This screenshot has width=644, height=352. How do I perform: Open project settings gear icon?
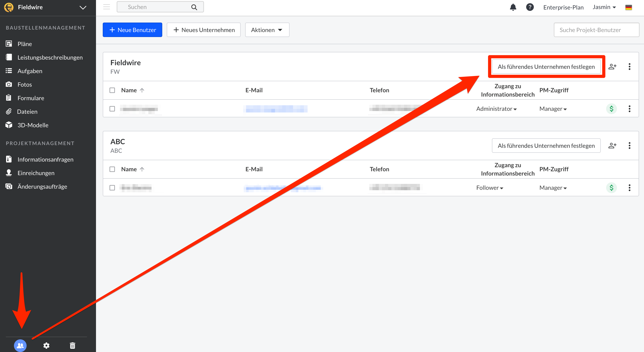(46, 345)
